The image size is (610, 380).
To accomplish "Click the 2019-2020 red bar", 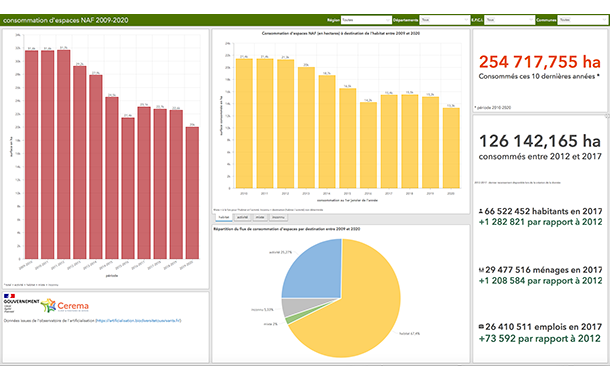I will point(192,193).
